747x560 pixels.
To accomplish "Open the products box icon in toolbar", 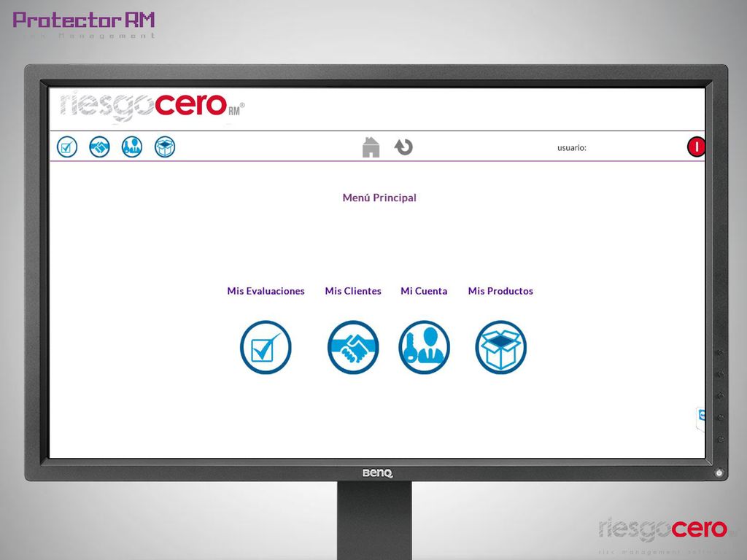I will [x=165, y=147].
